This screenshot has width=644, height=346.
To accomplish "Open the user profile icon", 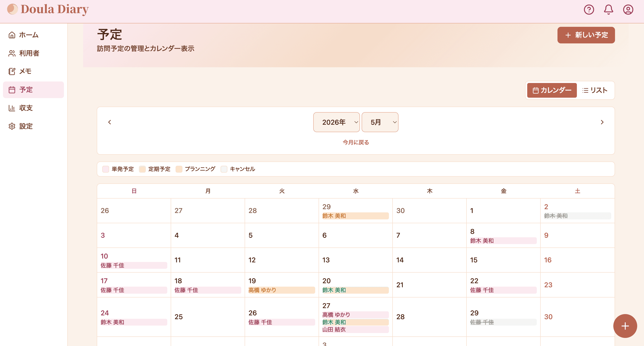I will (x=628, y=10).
